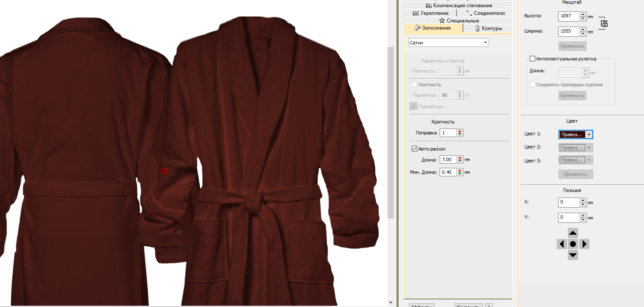Enable the Интеллектуальная рулетка checkbox
This screenshot has width=644, height=307.
coord(532,59)
